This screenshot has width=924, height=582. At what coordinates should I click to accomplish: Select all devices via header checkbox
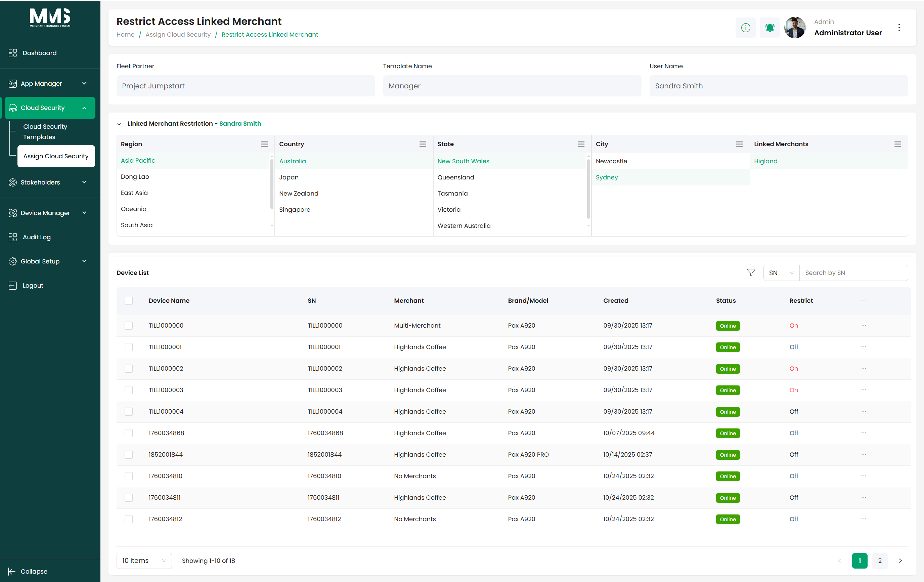point(129,301)
